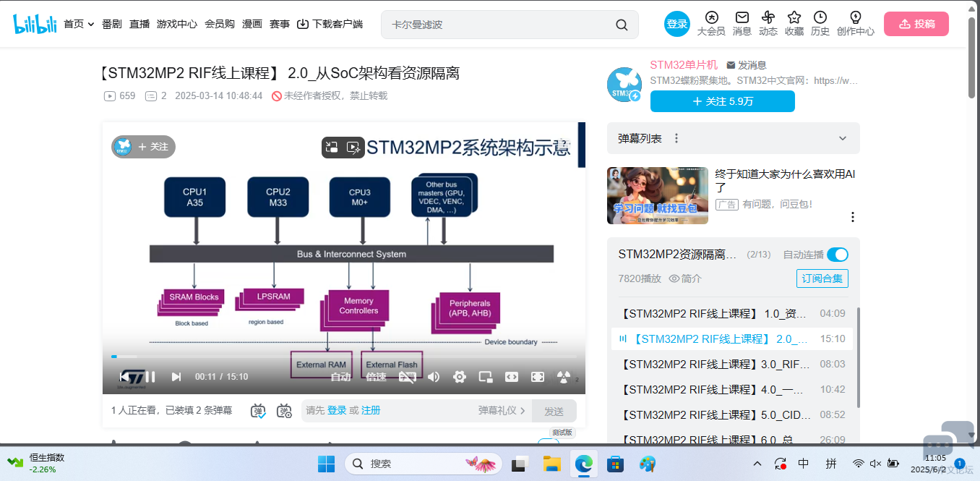This screenshot has height=481, width=980.
Task: Seek on the video progress bar
Action: click(344, 357)
